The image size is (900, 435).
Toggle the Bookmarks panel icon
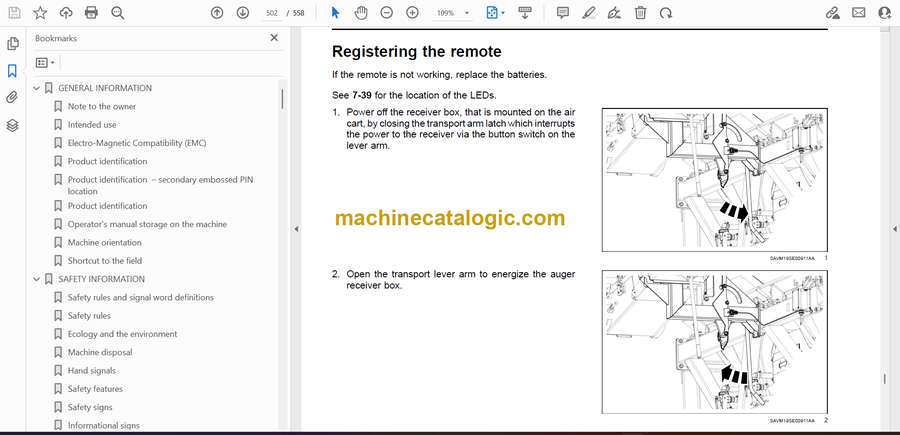point(12,71)
